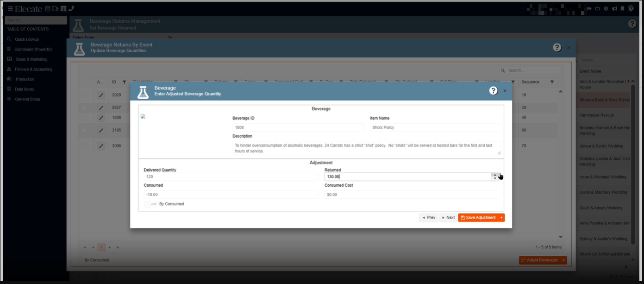Open the Sequence column filter
Viewport: 644px width, 284px height.
click(552, 82)
